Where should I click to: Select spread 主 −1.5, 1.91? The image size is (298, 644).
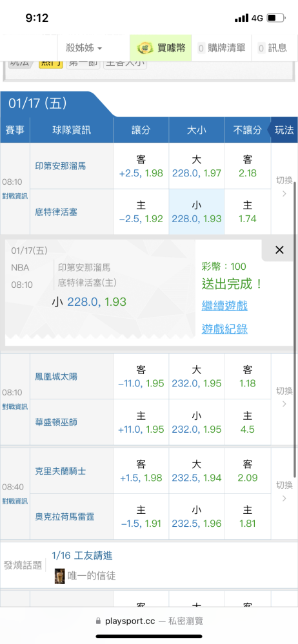[x=141, y=516]
